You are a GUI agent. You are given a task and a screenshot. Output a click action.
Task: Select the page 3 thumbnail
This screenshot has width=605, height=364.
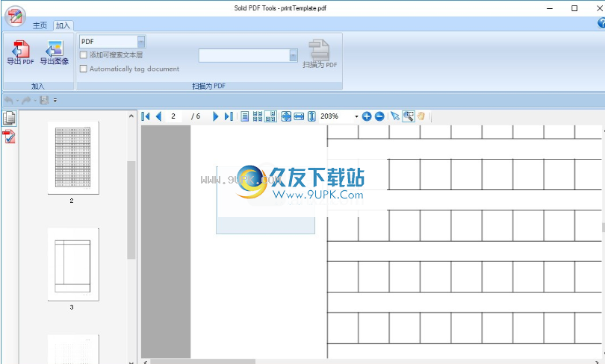tap(73, 265)
